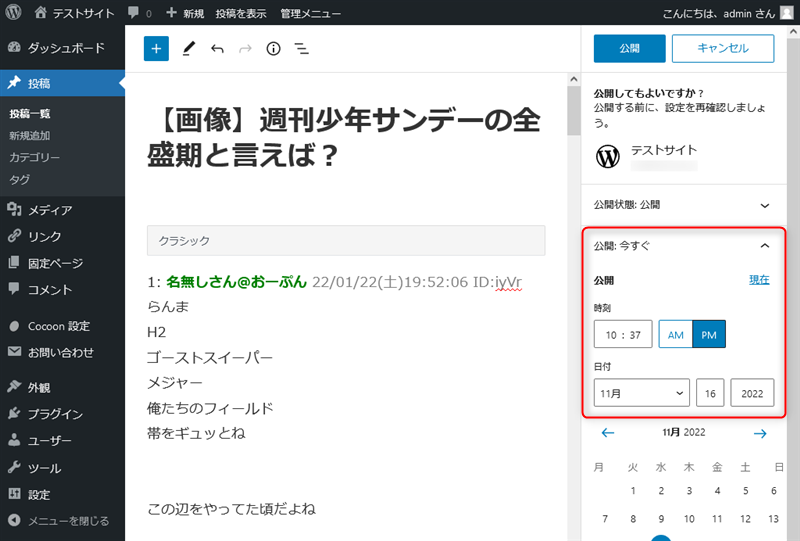Image resolution: width=800 pixels, height=541 pixels.
Task: Open 投稿一覧 submenu item
Action: click(x=30, y=113)
